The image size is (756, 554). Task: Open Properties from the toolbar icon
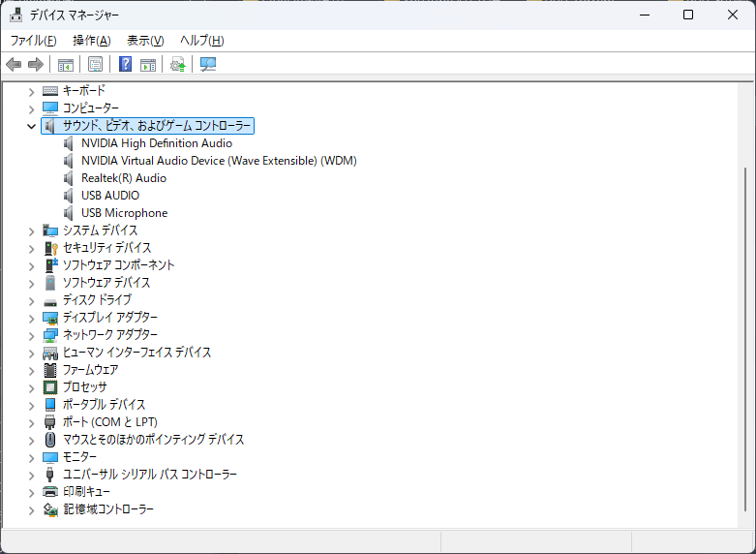tap(96, 64)
